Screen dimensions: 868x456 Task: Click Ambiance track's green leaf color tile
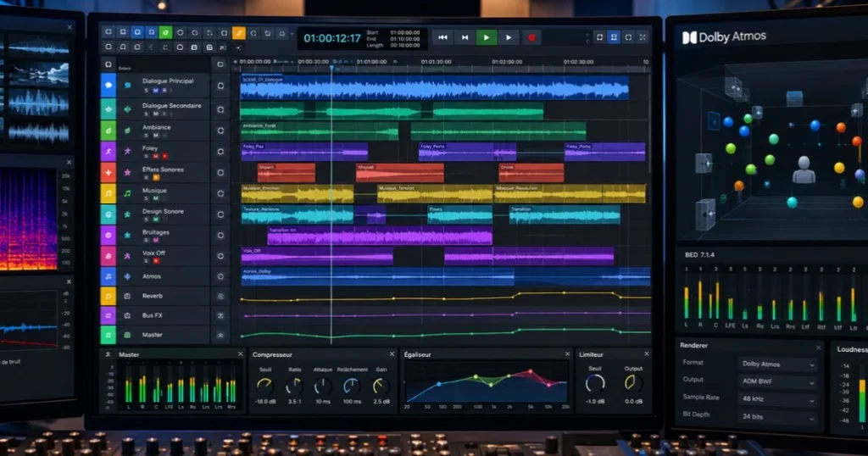tap(108, 131)
